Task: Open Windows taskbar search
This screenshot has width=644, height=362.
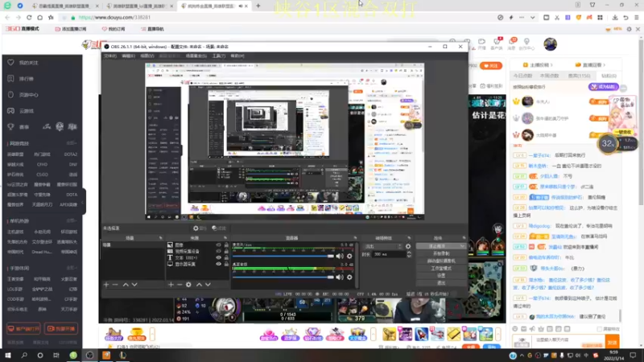Action: coord(24,355)
